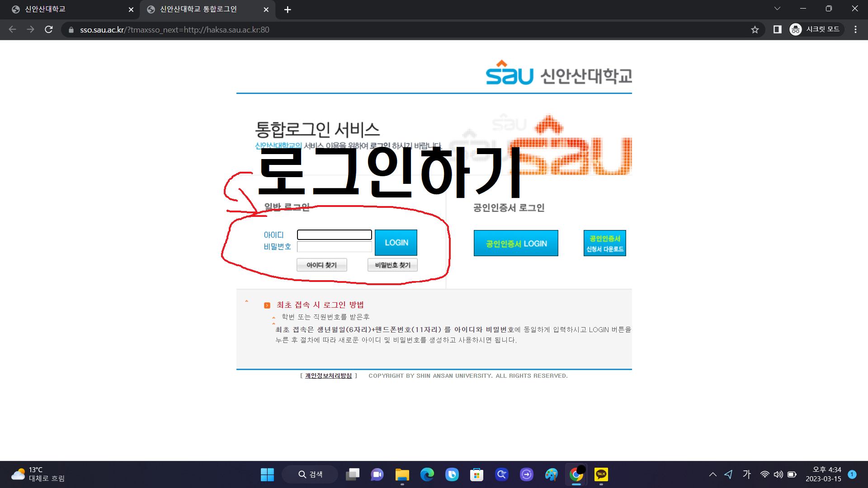The image size is (868, 488).
Task: Go back to previous page
Action: (12, 29)
